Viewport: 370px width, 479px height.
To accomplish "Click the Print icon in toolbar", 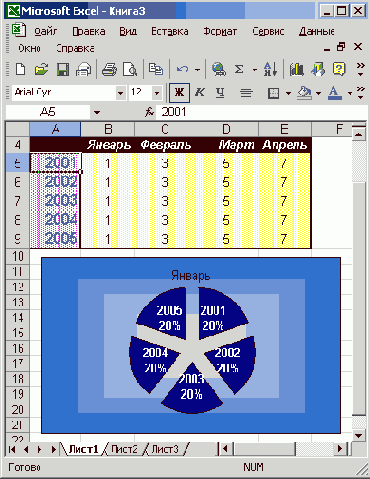I will [x=109, y=70].
